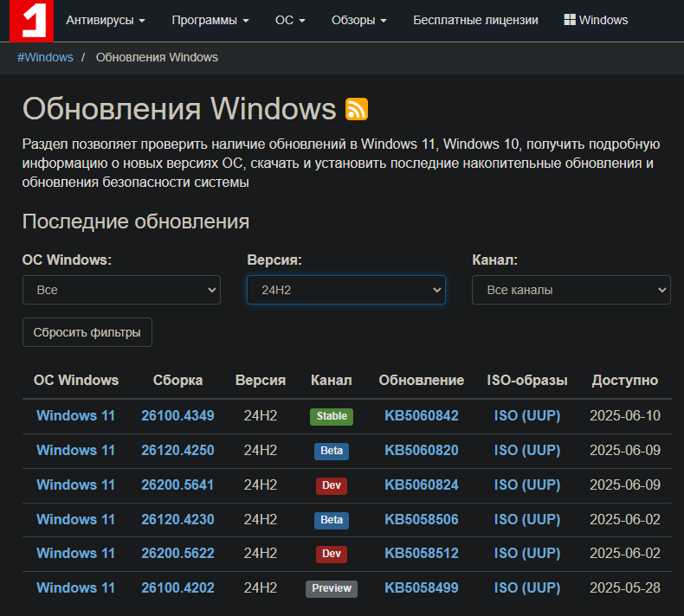Viewport: 684px width, 616px height.
Task: Open update KB5058499
Action: pyautogui.click(x=422, y=588)
